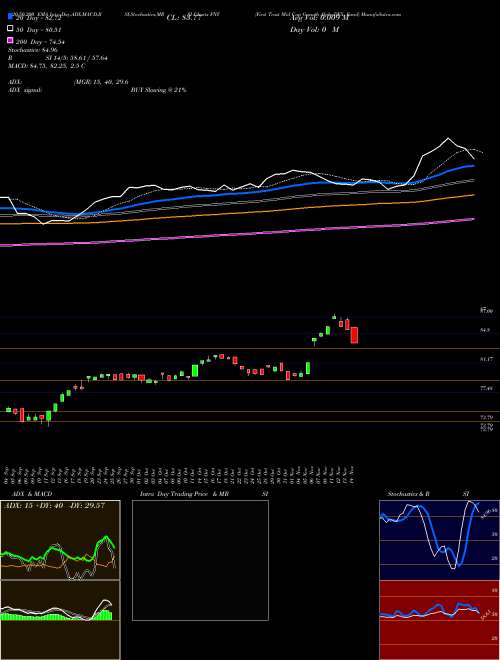Open the ADX indicator line chart panel
This screenshot has width=500, height=660.
click(x=60, y=540)
